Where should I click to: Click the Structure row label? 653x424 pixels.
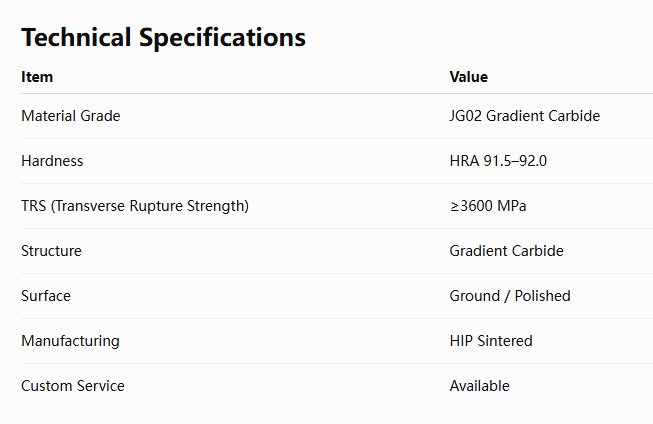click(51, 251)
